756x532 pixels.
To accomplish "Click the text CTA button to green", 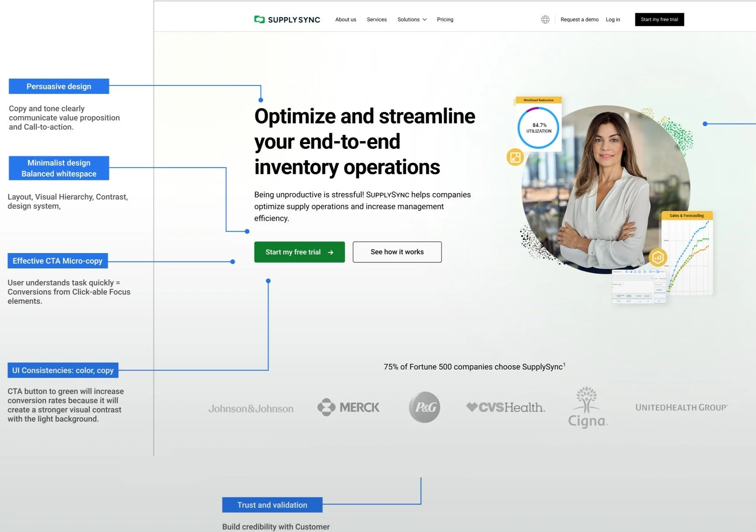I will (x=66, y=405).
